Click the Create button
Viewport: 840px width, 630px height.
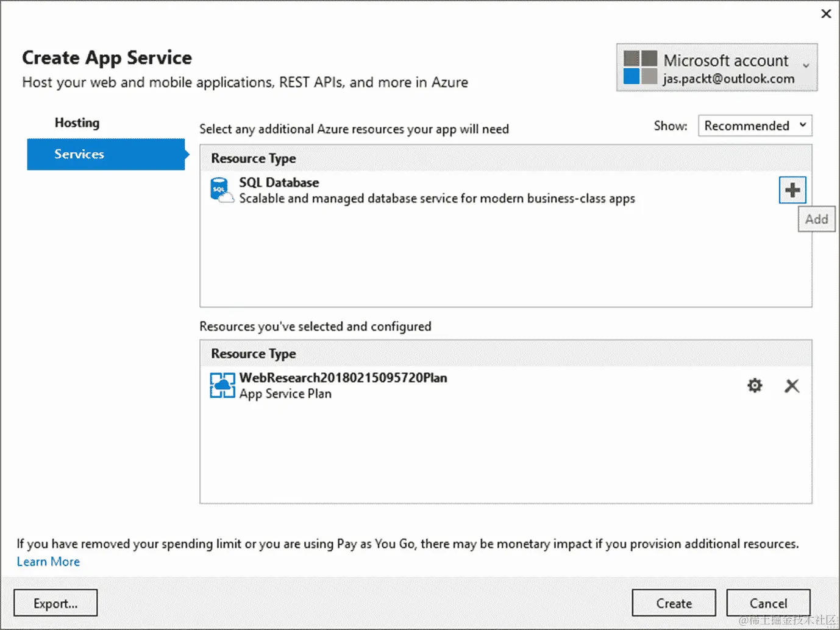pos(674,603)
